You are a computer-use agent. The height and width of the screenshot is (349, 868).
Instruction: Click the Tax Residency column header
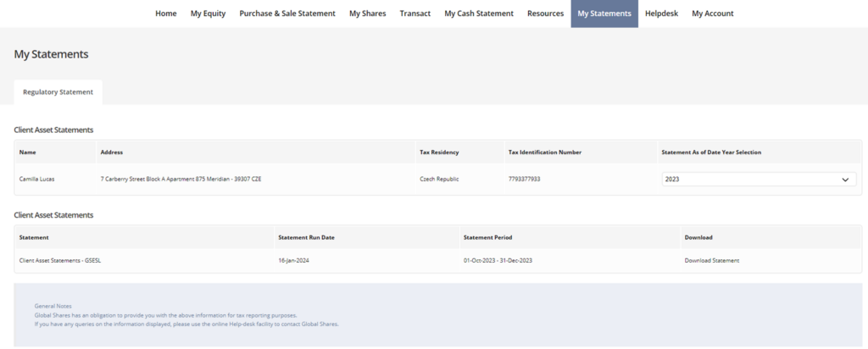pyautogui.click(x=440, y=152)
